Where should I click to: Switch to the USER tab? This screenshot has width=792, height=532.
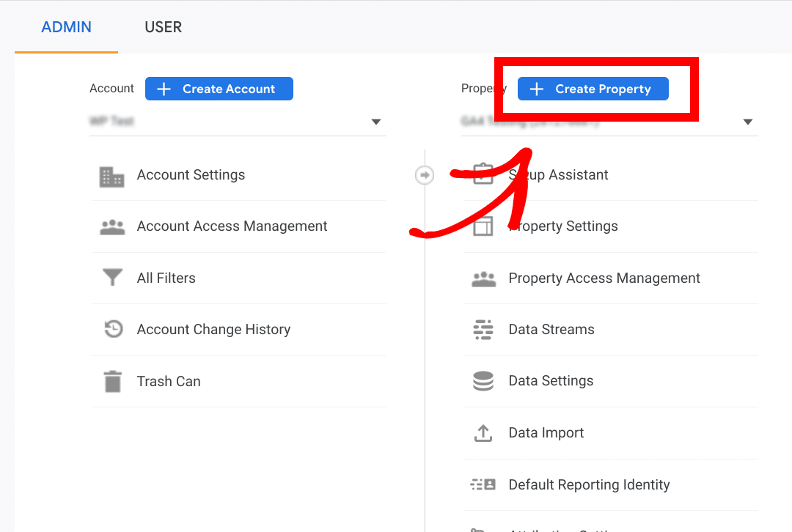tap(163, 27)
